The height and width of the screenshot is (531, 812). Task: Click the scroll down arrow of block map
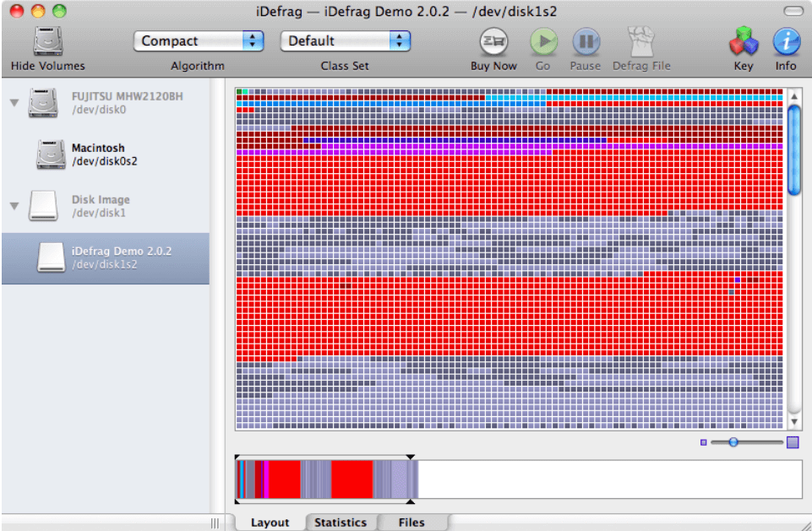tap(794, 422)
